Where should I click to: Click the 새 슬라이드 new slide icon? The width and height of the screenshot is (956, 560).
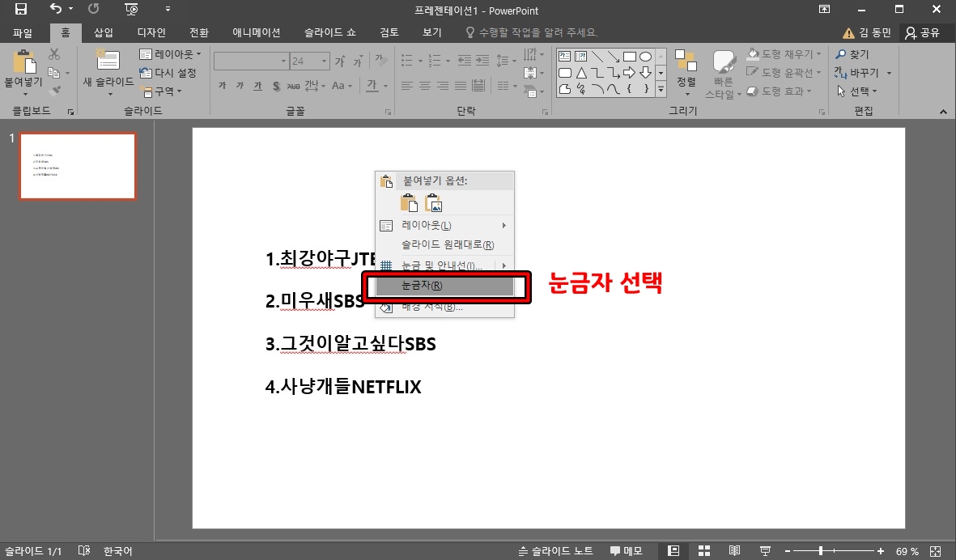tap(108, 61)
